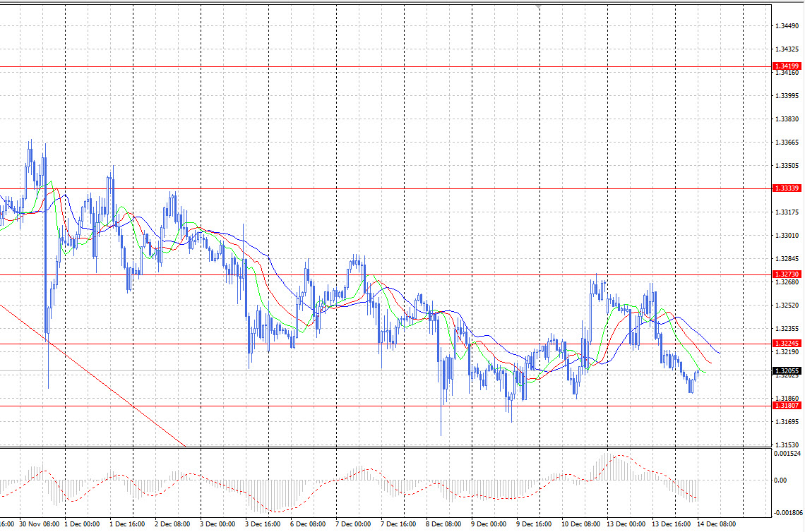Click the 13 Dec 00:00 time label

626,524
